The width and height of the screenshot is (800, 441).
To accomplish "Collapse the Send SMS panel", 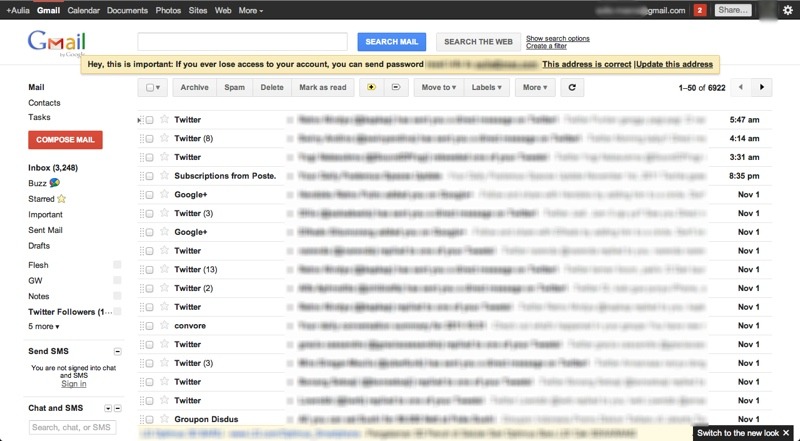I will tap(118, 352).
